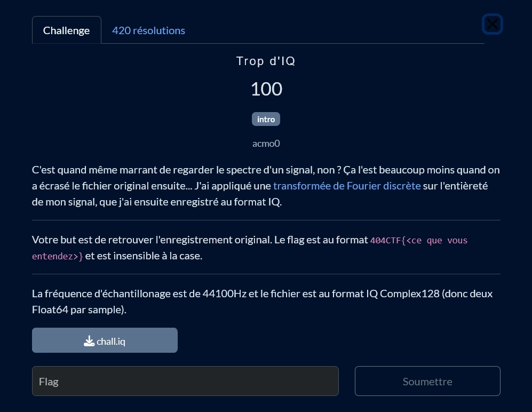This screenshot has height=412, width=532.
Task: Click inside the Flag input field
Action: pos(185,381)
